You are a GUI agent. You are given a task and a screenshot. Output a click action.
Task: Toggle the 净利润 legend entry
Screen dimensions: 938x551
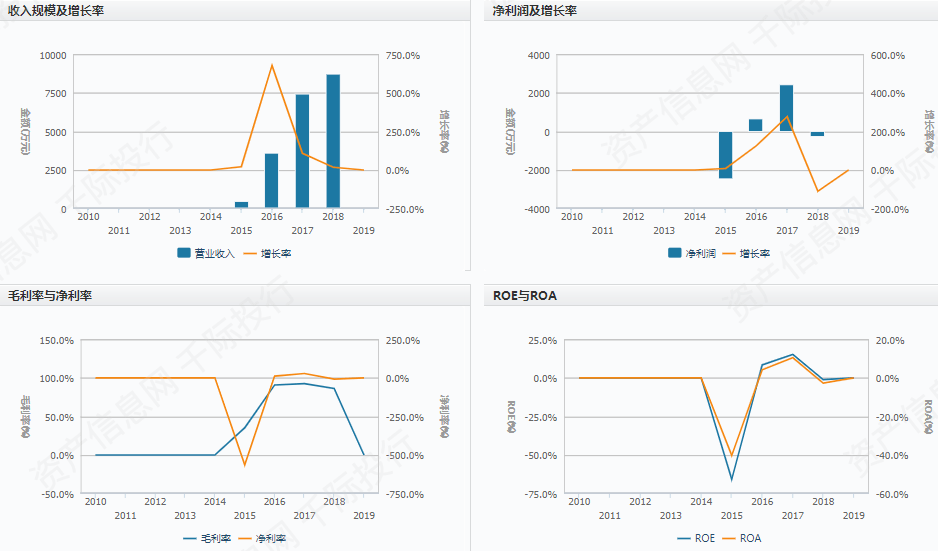click(x=690, y=253)
